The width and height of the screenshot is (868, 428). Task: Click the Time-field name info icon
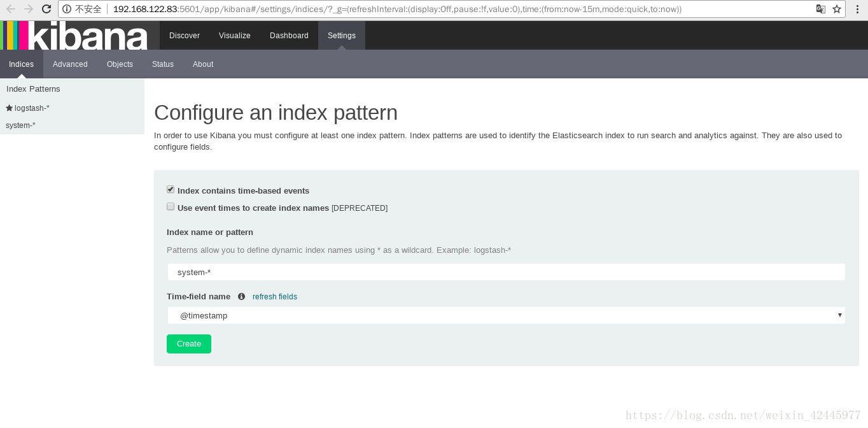click(241, 297)
